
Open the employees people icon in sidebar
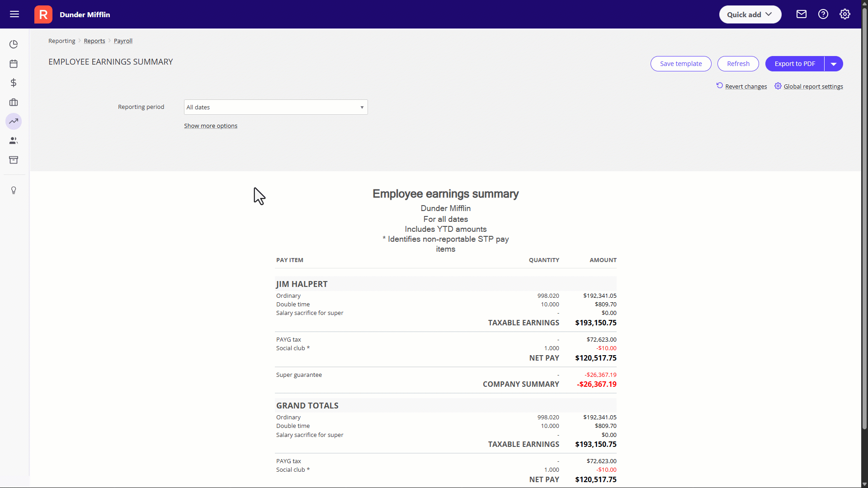pyautogui.click(x=14, y=140)
